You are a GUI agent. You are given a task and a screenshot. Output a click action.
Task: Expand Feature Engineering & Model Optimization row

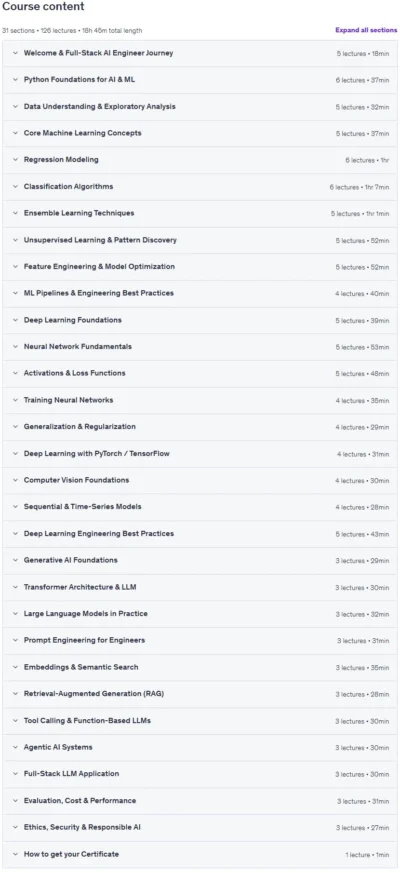pos(200,267)
